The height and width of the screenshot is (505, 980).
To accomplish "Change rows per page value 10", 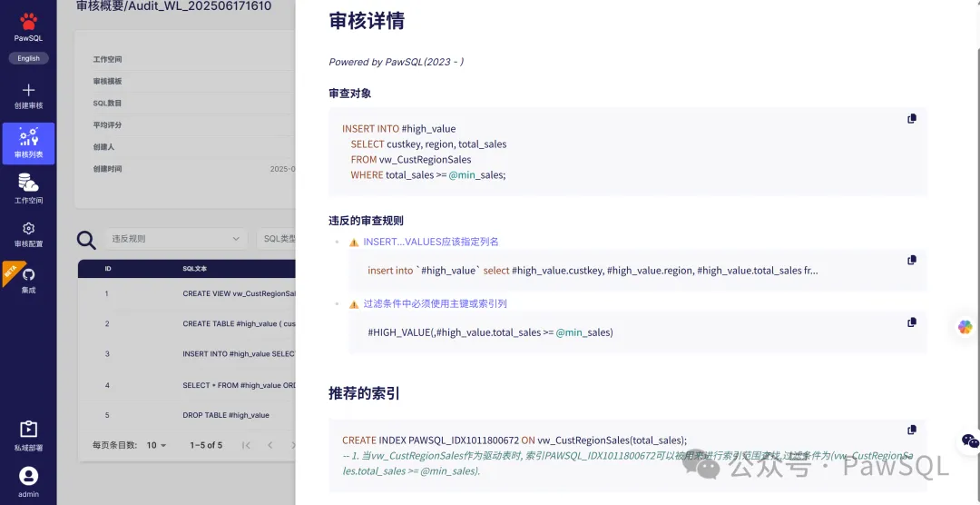I will point(156,446).
